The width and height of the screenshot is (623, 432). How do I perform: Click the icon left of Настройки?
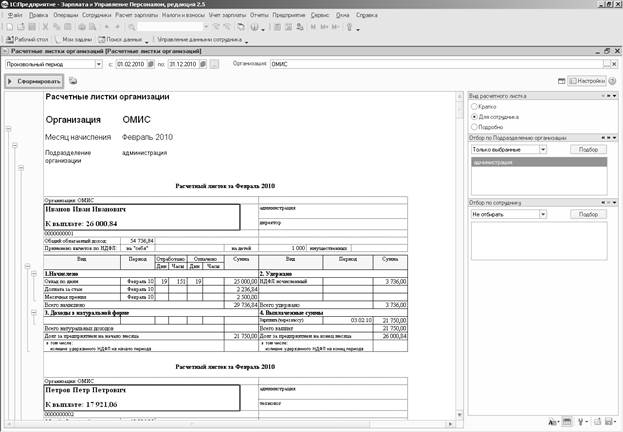561,81
